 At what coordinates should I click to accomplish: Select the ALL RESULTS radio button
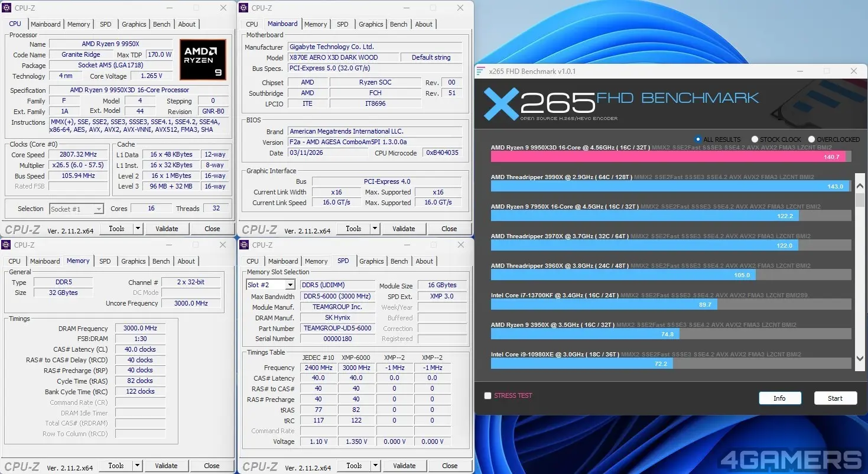pos(698,139)
